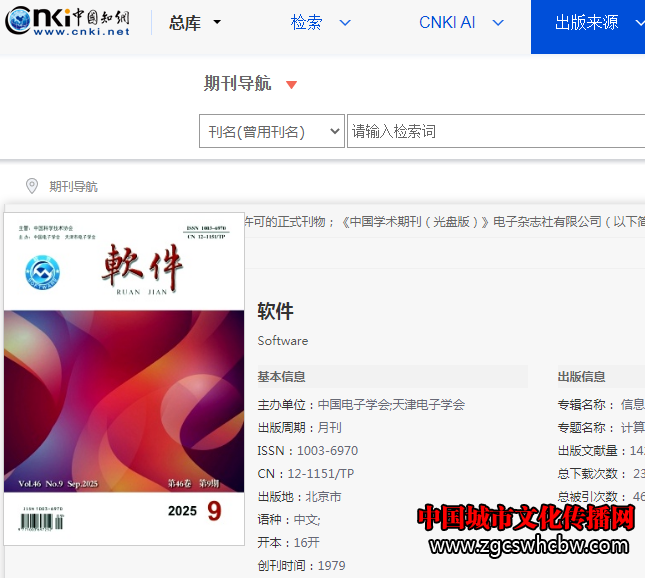Open the CNKI AI menu

coord(447,22)
